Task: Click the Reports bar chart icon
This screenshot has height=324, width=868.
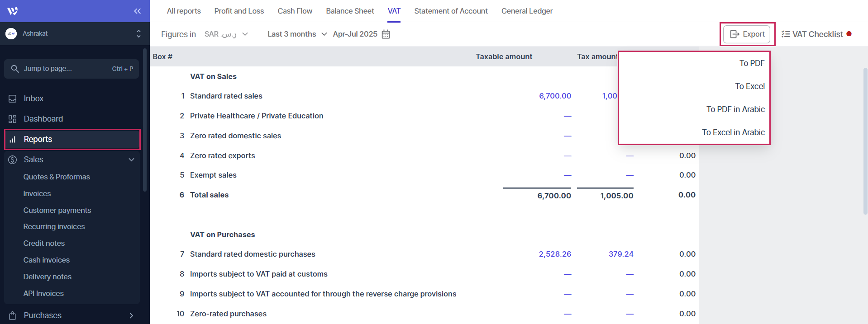Action: pyautogui.click(x=13, y=139)
